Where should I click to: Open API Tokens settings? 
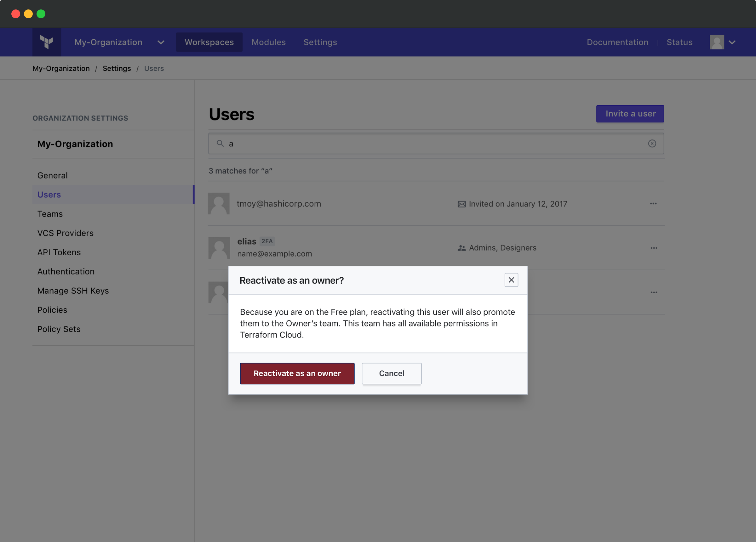point(59,252)
